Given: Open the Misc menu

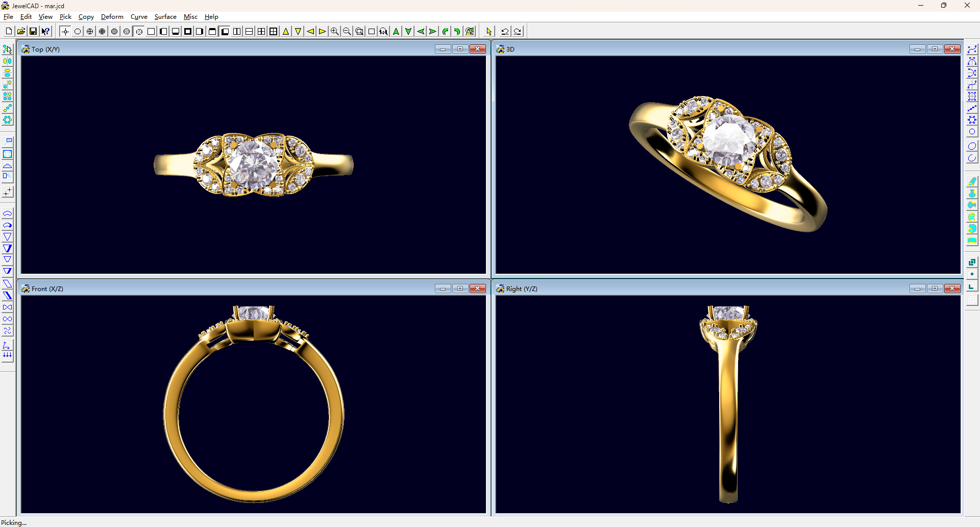Looking at the screenshot, I should point(190,17).
